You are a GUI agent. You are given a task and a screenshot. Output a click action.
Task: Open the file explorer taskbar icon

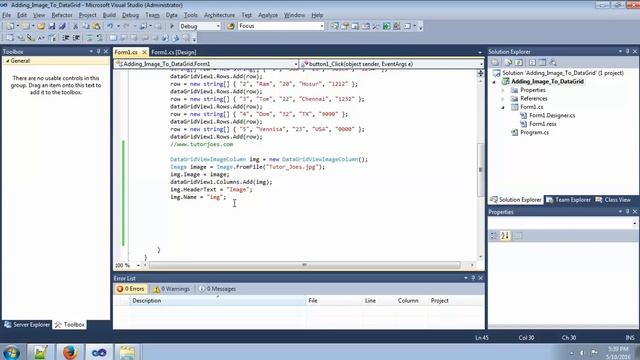pyautogui.click(x=127, y=352)
